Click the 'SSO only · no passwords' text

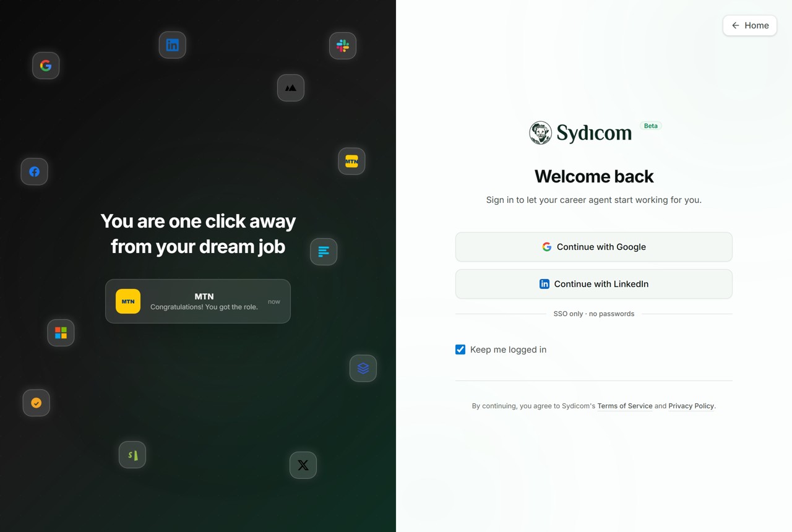[594, 314]
